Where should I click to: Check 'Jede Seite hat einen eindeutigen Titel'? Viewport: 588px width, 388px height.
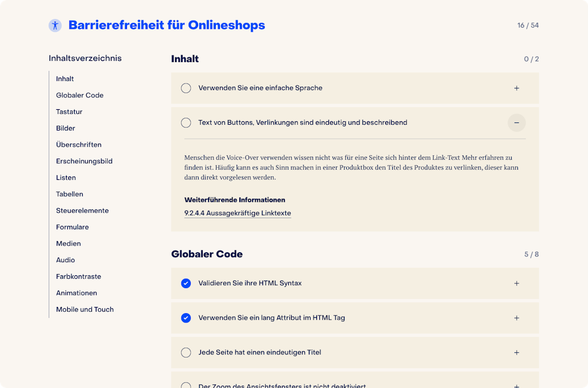click(186, 352)
